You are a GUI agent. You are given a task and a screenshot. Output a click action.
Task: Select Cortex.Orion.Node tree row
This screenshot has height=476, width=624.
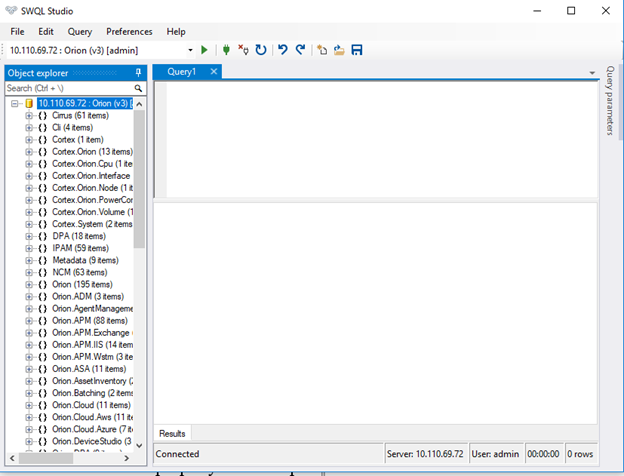[x=92, y=188]
